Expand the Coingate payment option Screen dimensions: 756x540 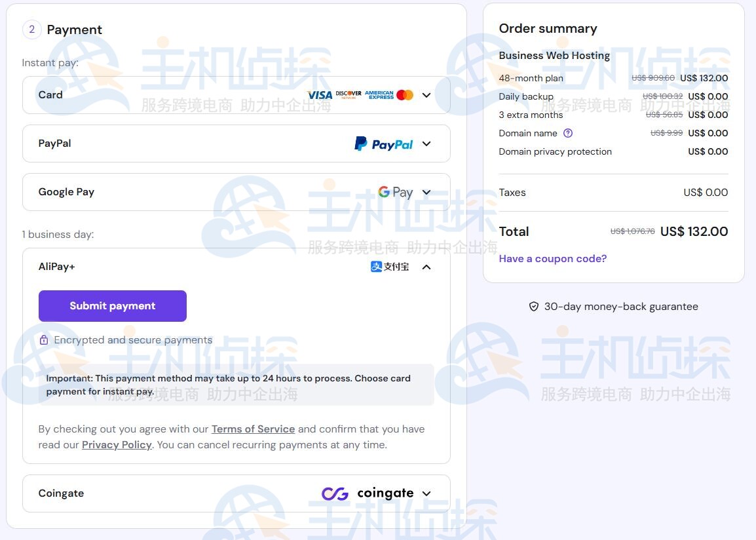(426, 493)
